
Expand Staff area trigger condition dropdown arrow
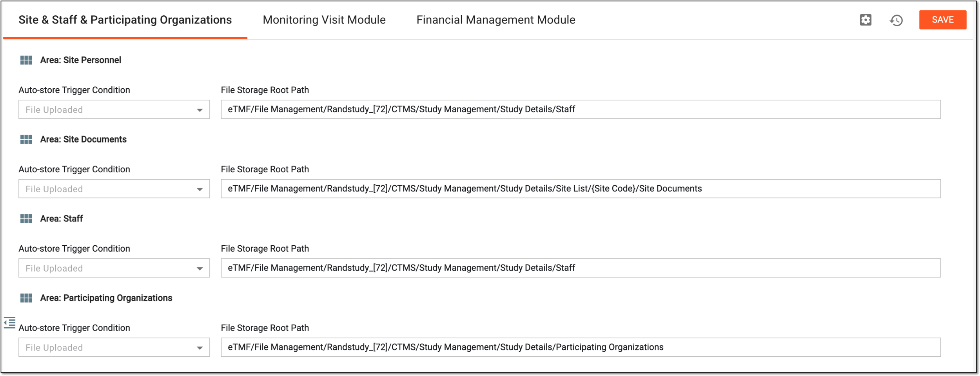(x=200, y=268)
